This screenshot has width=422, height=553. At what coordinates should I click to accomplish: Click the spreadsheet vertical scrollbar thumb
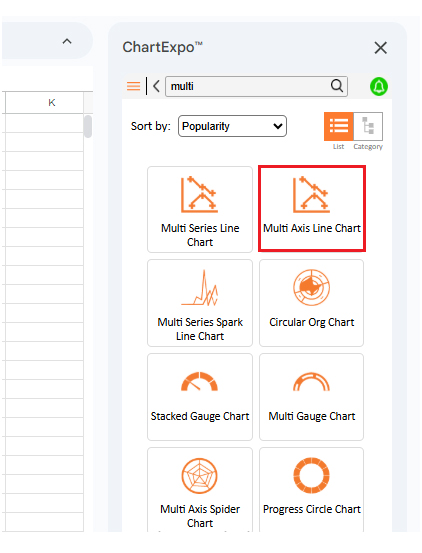(x=88, y=126)
